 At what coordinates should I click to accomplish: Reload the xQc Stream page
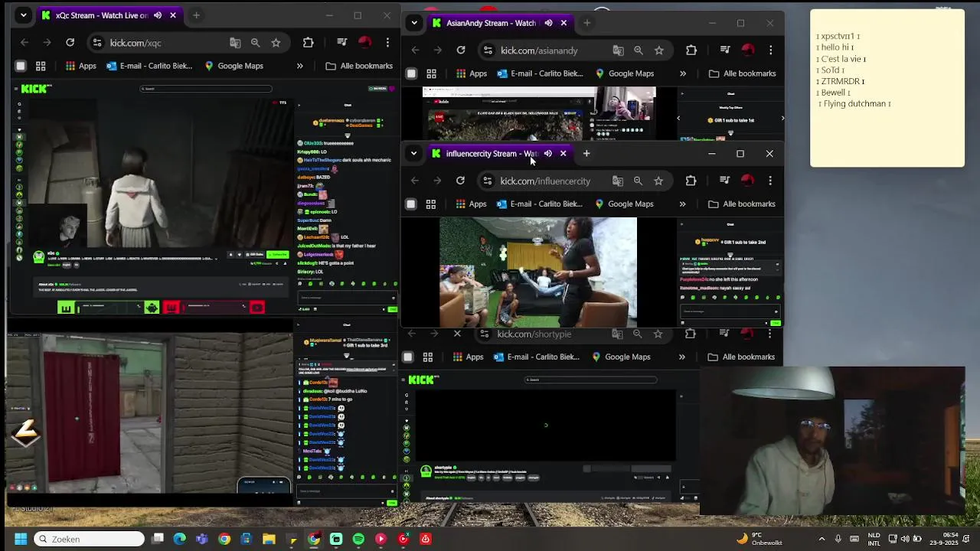pyautogui.click(x=70, y=43)
